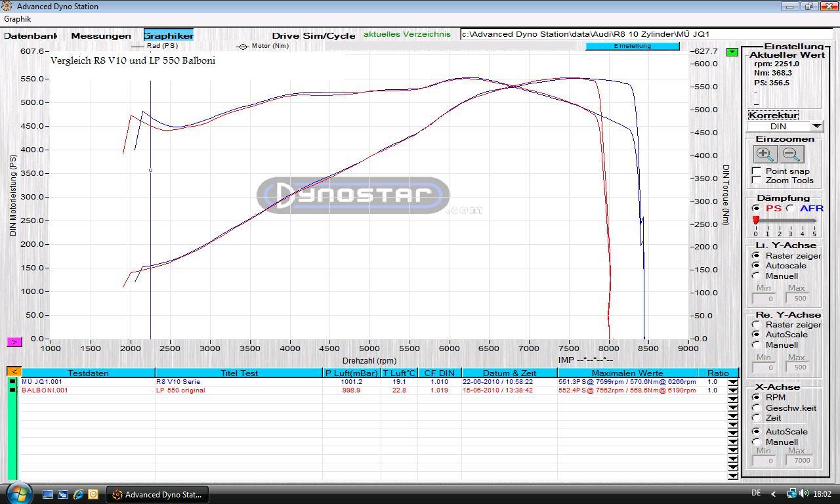
Task: Open the Korrektur DIN dropdown
Action: pos(816,127)
